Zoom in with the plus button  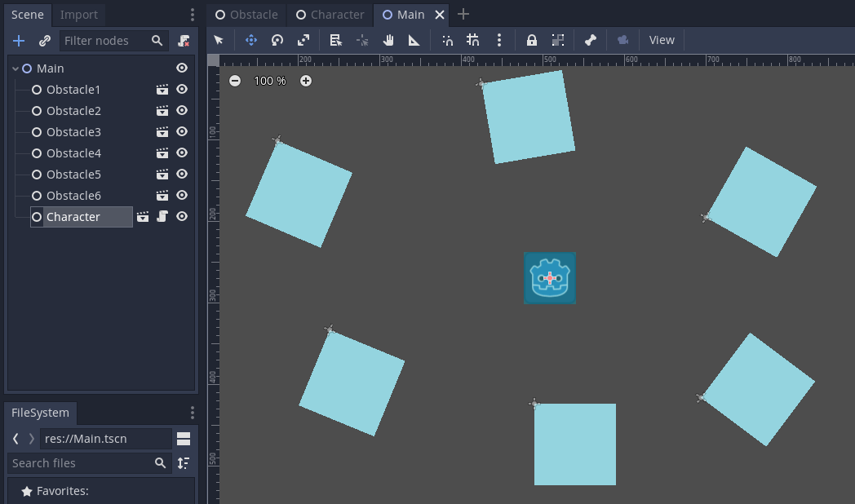[305, 81]
